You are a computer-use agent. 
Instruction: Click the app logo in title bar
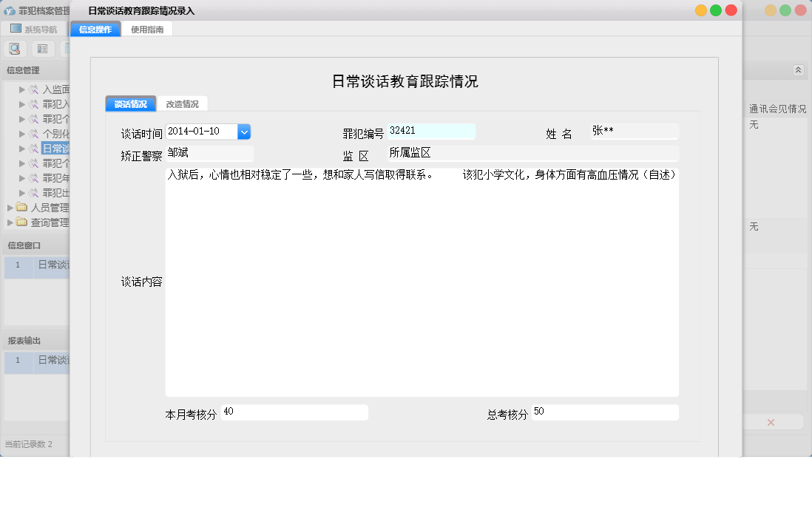10,11
